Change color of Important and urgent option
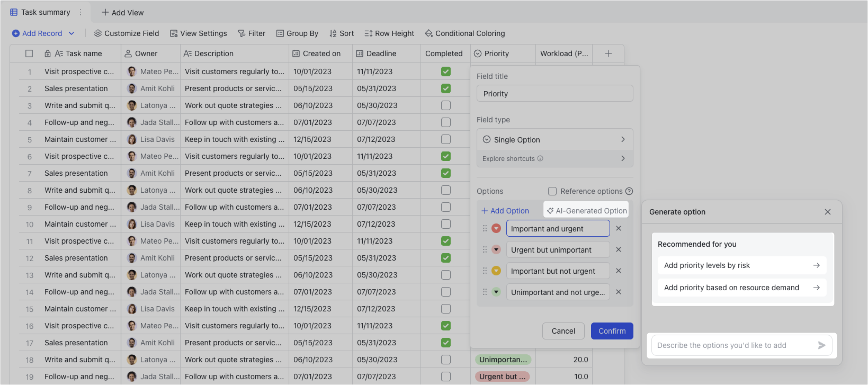 496,228
